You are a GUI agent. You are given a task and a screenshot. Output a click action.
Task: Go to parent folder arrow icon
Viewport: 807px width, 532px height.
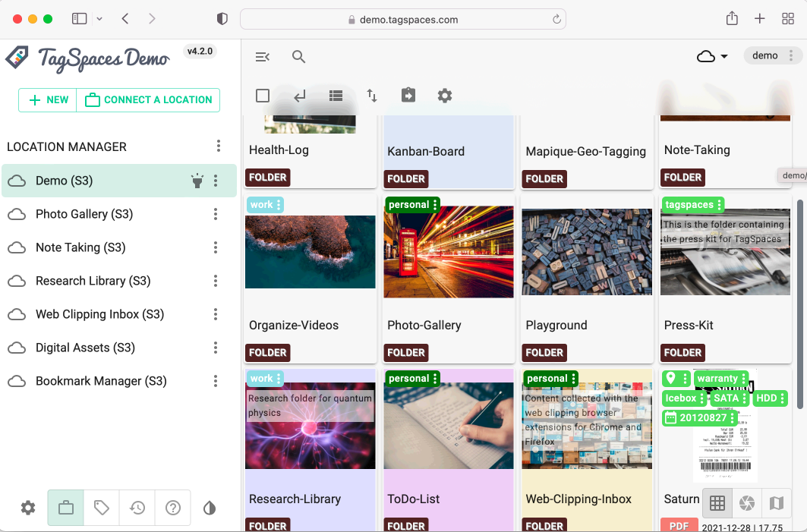(300, 95)
